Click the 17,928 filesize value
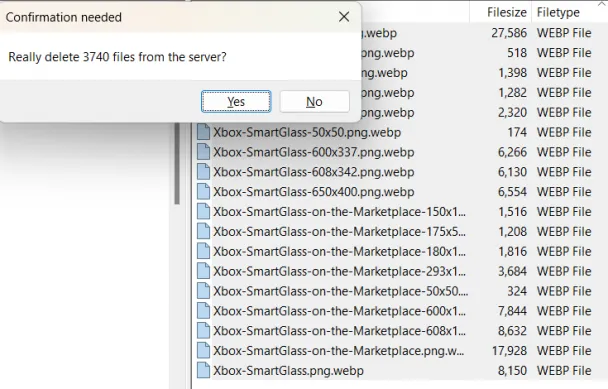The image size is (608, 389). pyautogui.click(x=509, y=351)
